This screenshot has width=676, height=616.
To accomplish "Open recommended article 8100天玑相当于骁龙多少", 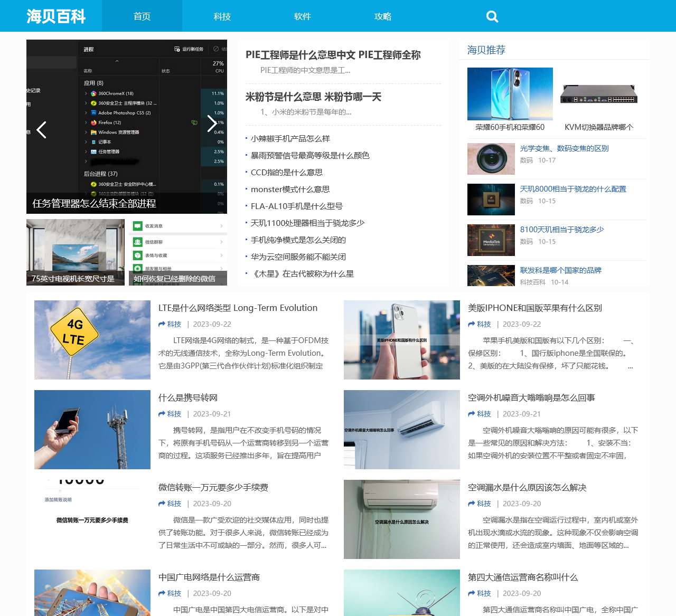I will pyautogui.click(x=562, y=230).
